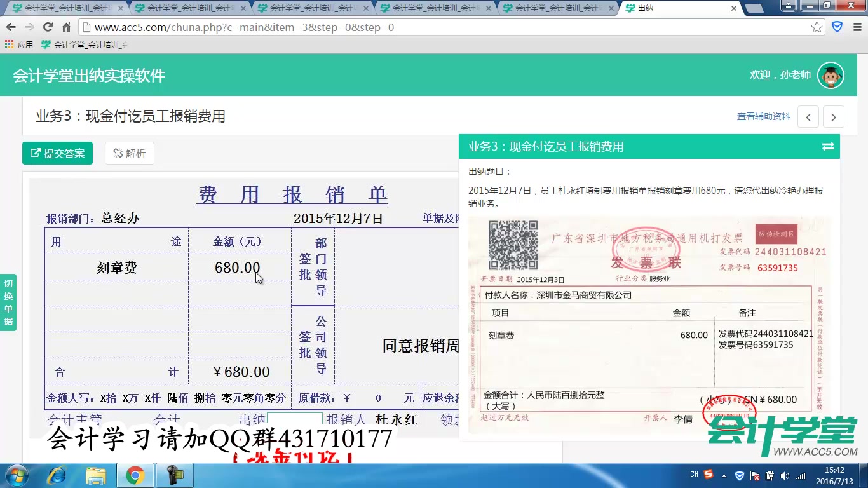868x488 pixels.
Task: Click the Chrome taskbar icon
Action: (134, 475)
